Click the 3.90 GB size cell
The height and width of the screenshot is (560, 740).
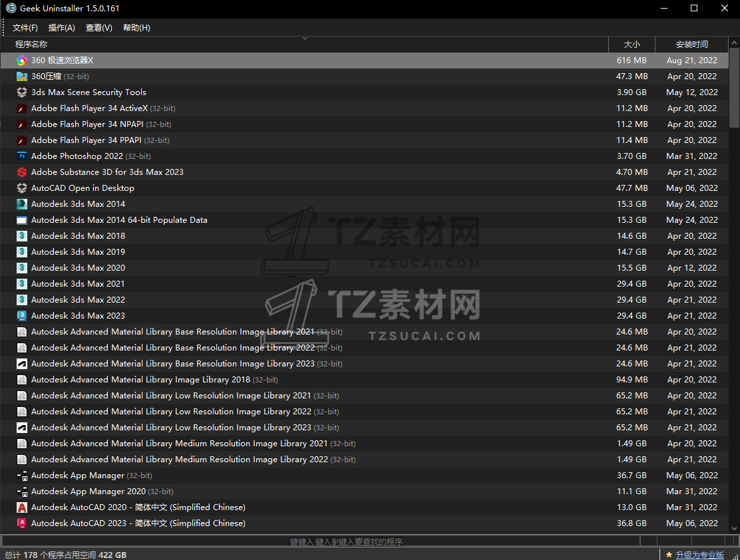point(632,92)
